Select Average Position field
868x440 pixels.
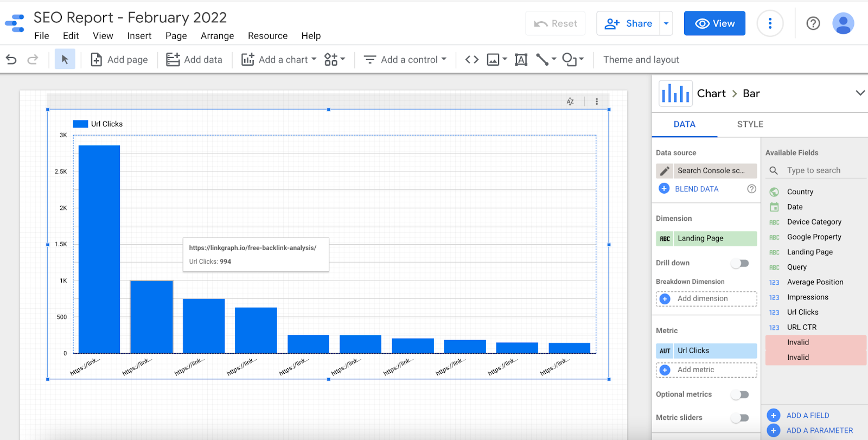815,282
